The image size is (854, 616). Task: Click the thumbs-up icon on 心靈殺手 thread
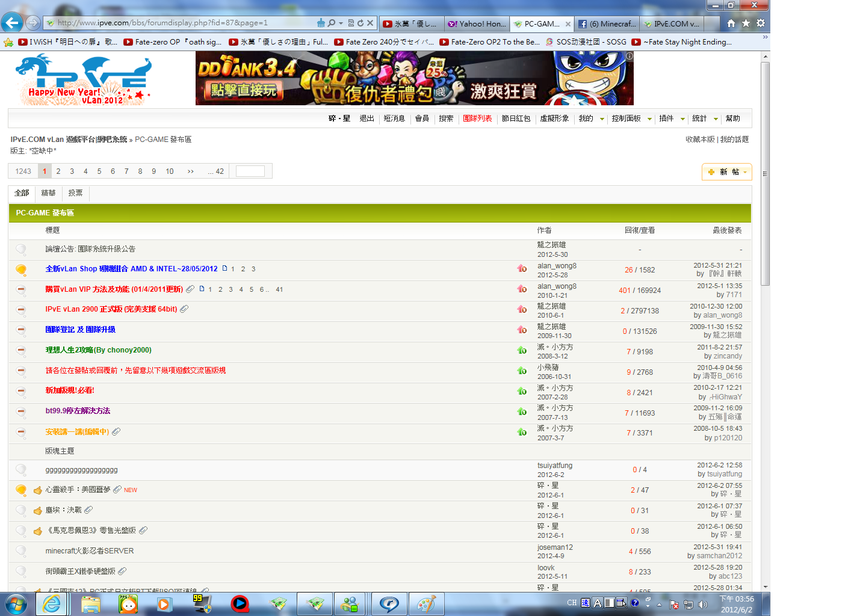click(38, 490)
